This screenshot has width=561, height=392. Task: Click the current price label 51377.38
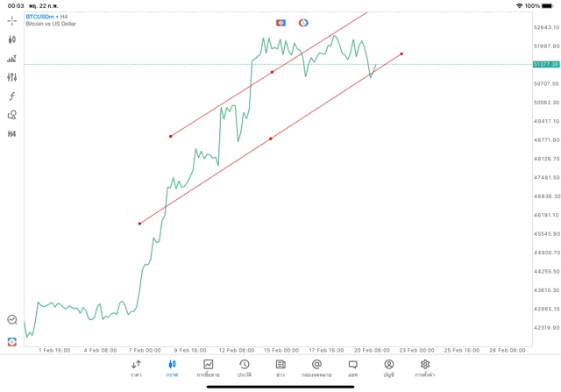[545, 64]
